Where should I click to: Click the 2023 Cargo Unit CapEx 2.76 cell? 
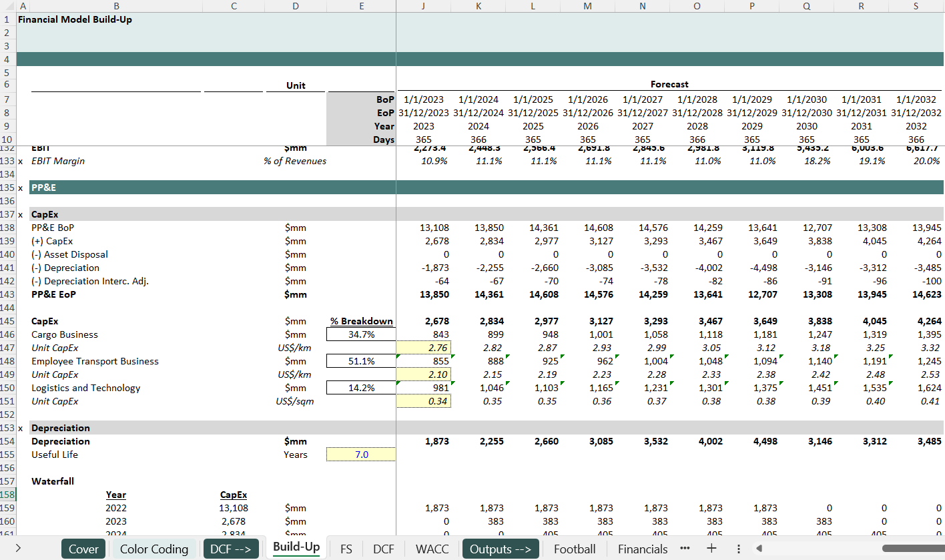tap(424, 348)
